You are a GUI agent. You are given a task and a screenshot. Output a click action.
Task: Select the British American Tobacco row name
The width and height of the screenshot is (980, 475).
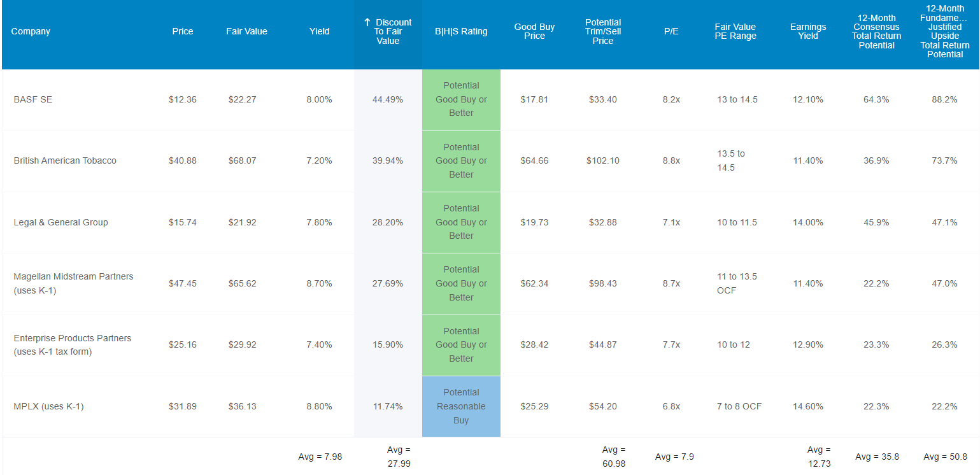point(65,160)
